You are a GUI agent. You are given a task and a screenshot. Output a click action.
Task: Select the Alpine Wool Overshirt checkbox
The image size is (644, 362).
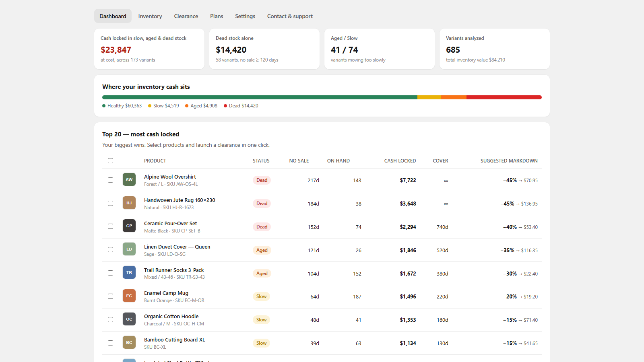coord(110,180)
